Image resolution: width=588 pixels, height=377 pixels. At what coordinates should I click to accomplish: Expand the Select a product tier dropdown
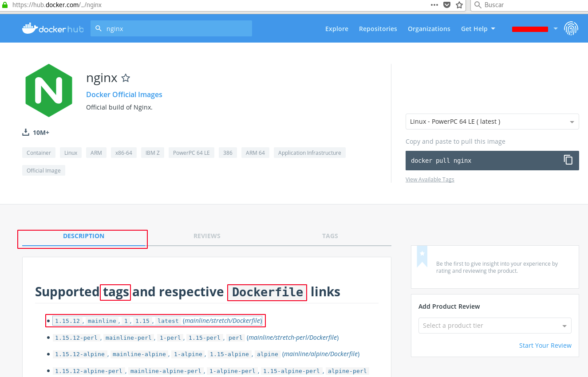[494, 326]
